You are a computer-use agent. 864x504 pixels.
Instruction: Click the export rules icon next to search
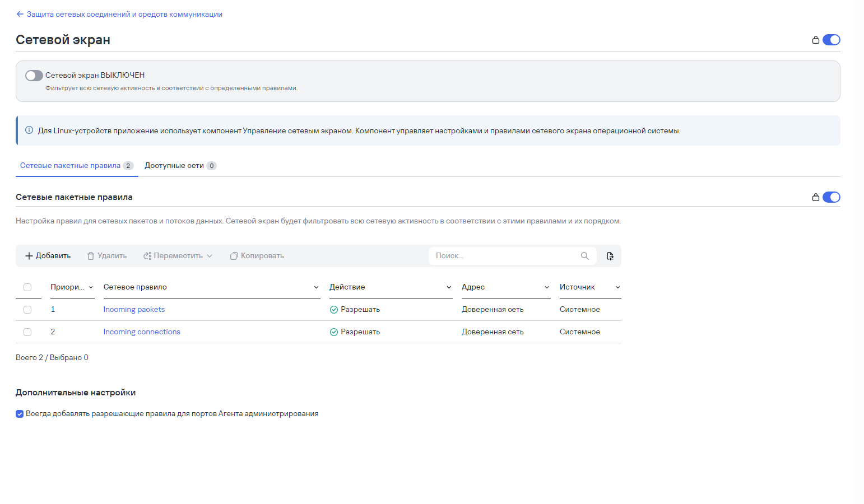click(610, 256)
